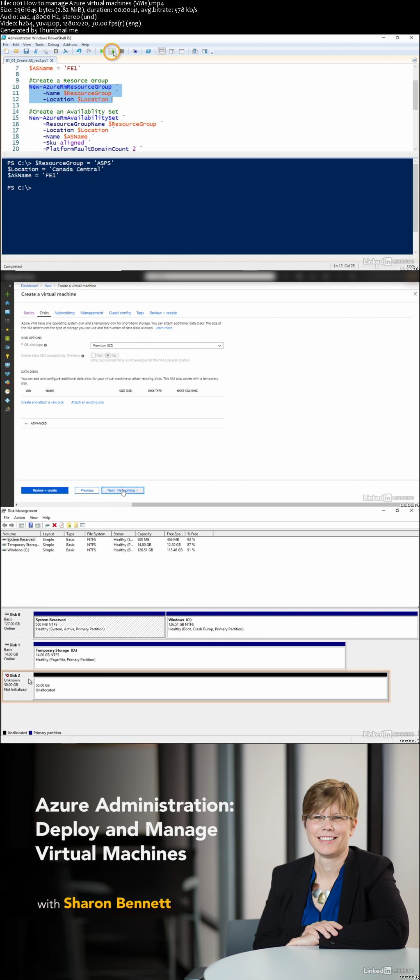The width and height of the screenshot is (420, 980).
Task: Expand the ADVANCED section
Action: point(36,424)
